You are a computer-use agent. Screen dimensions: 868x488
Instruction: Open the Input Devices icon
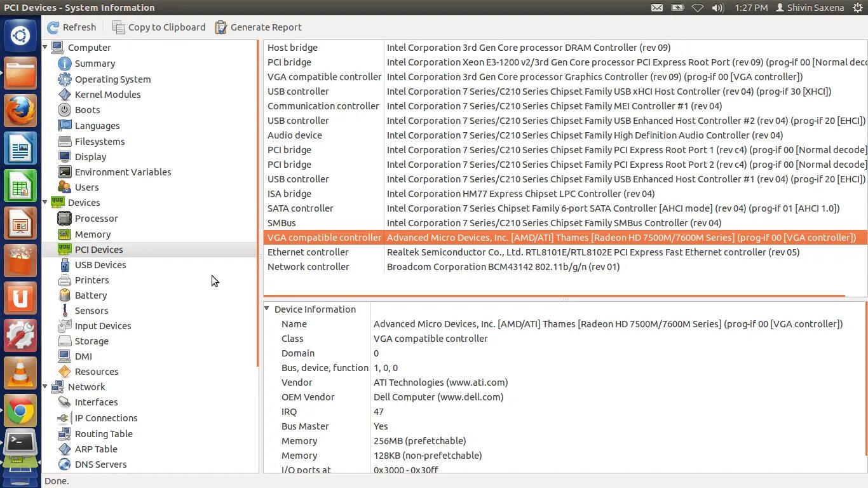[x=64, y=326]
